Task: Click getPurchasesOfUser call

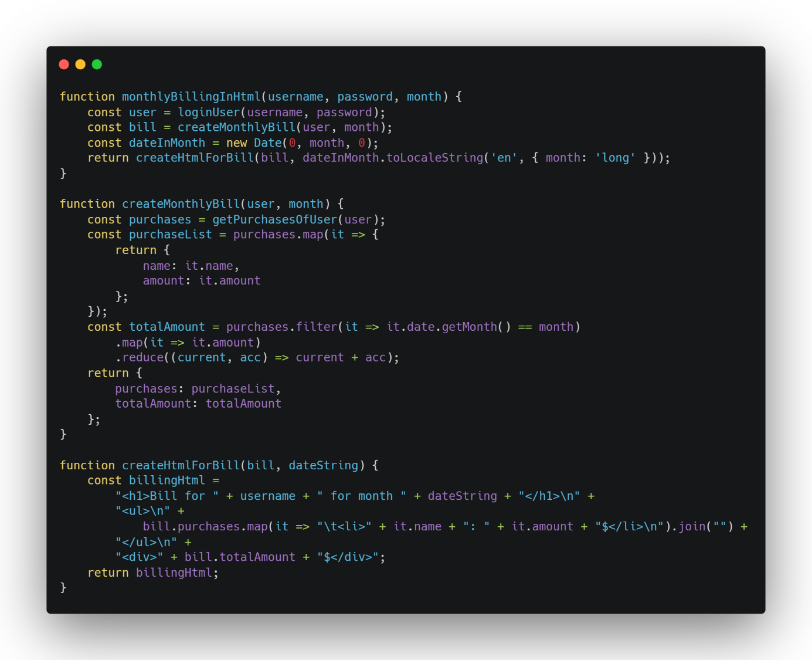Action: coord(275,219)
